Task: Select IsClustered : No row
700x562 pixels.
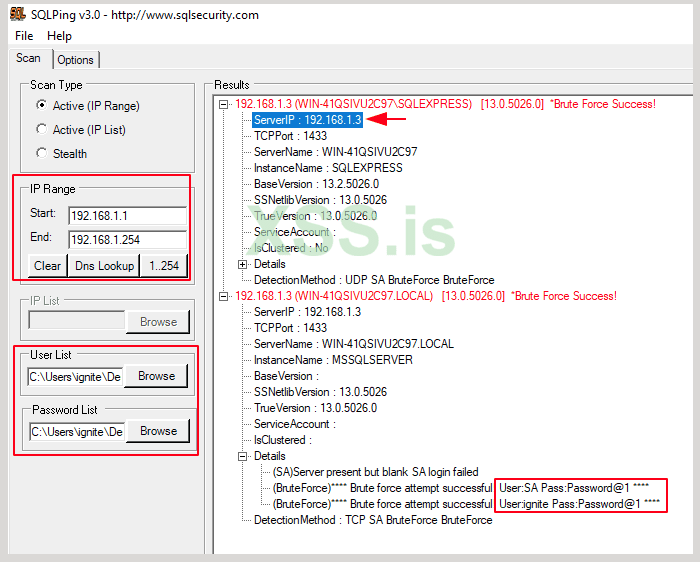Action: pos(291,248)
